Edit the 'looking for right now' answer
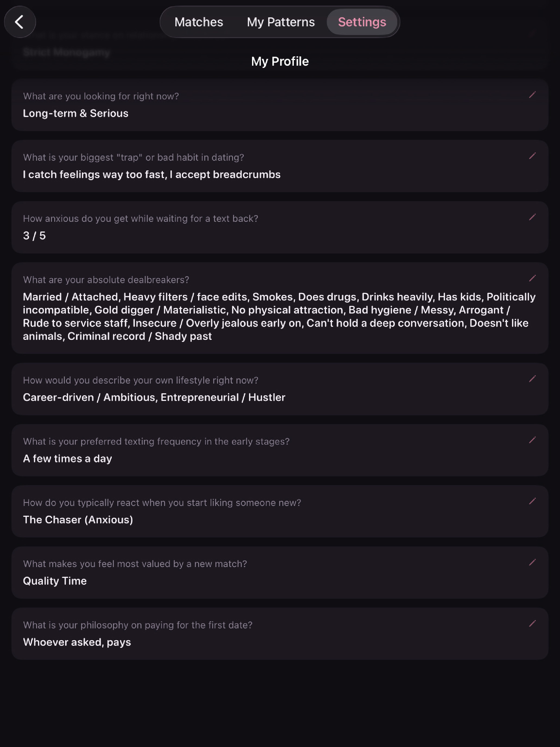The image size is (560, 747). point(532,95)
